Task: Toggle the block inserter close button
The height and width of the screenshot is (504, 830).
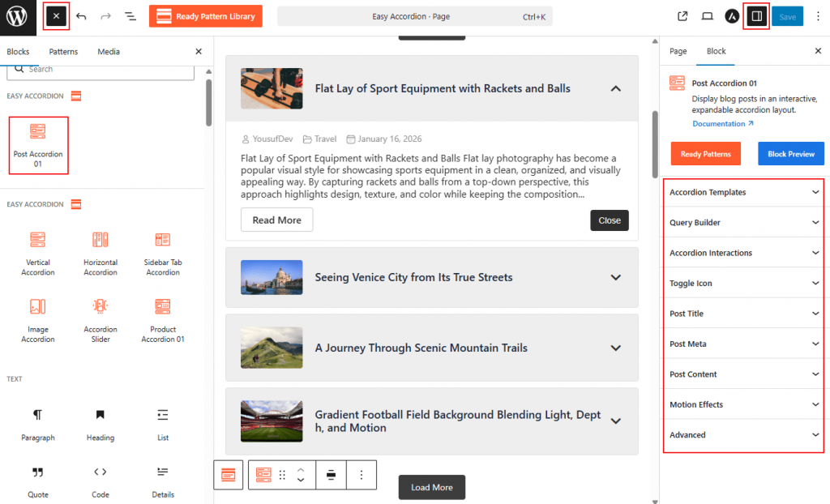Action: pos(56,16)
